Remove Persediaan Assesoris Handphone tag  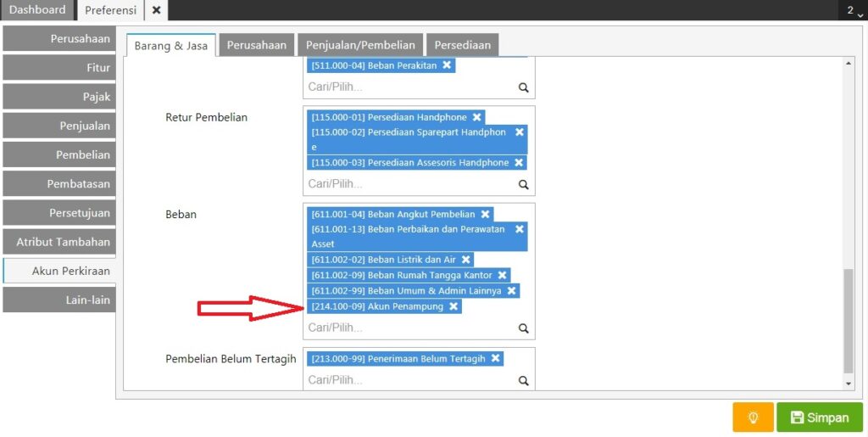pos(519,163)
